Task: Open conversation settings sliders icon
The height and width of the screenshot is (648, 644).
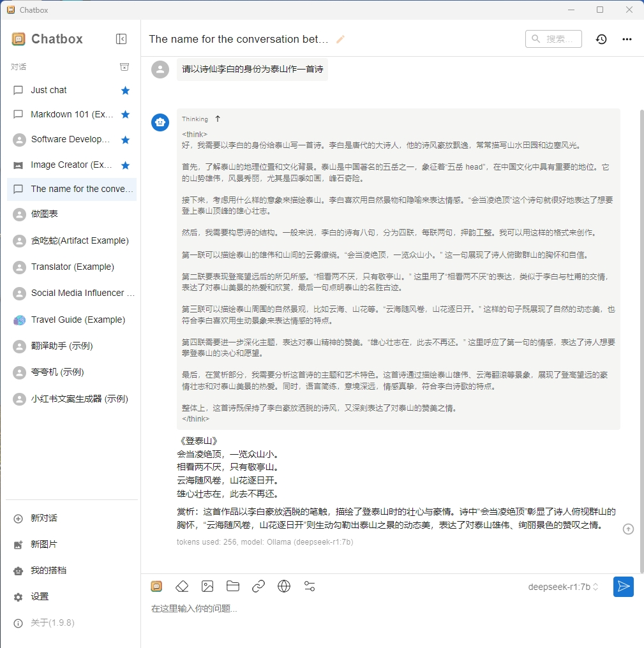Action: pos(310,586)
